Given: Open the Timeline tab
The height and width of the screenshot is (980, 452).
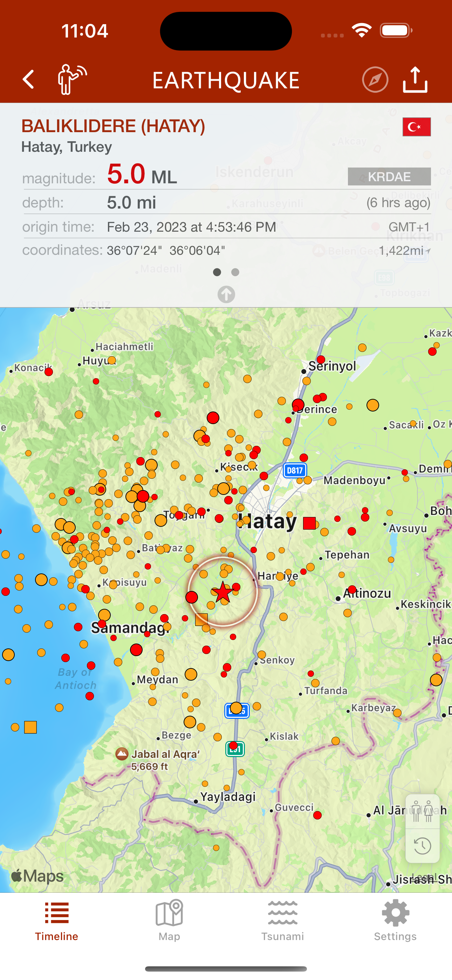Looking at the screenshot, I should (57, 921).
